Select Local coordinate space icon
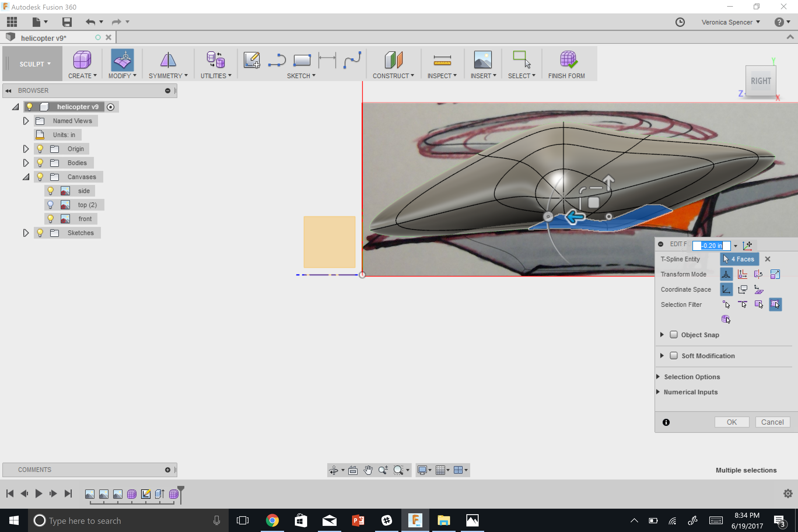The width and height of the screenshot is (798, 532). (759, 289)
